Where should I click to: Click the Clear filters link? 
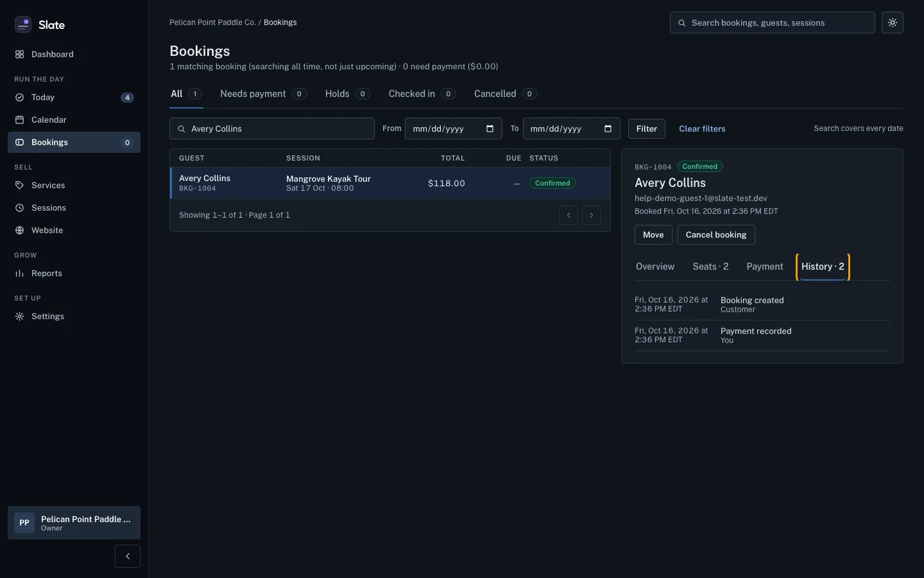(x=702, y=128)
